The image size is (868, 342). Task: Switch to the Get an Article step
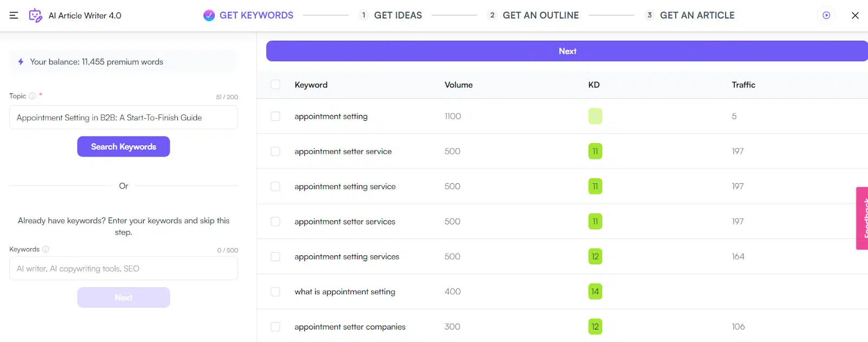[x=697, y=15]
